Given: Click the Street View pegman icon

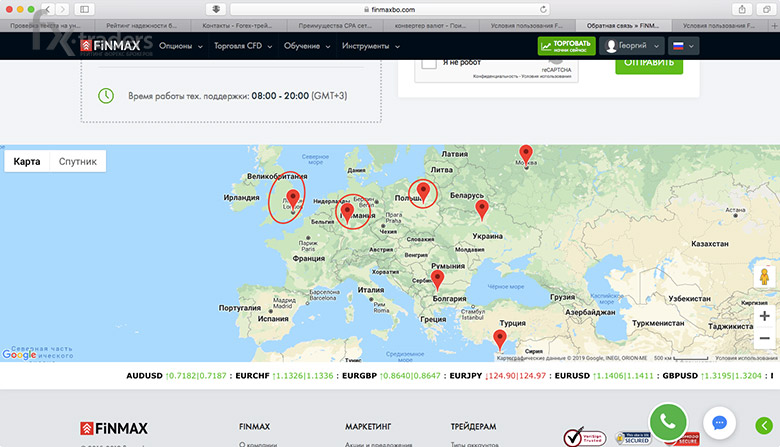Looking at the screenshot, I should click(765, 276).
